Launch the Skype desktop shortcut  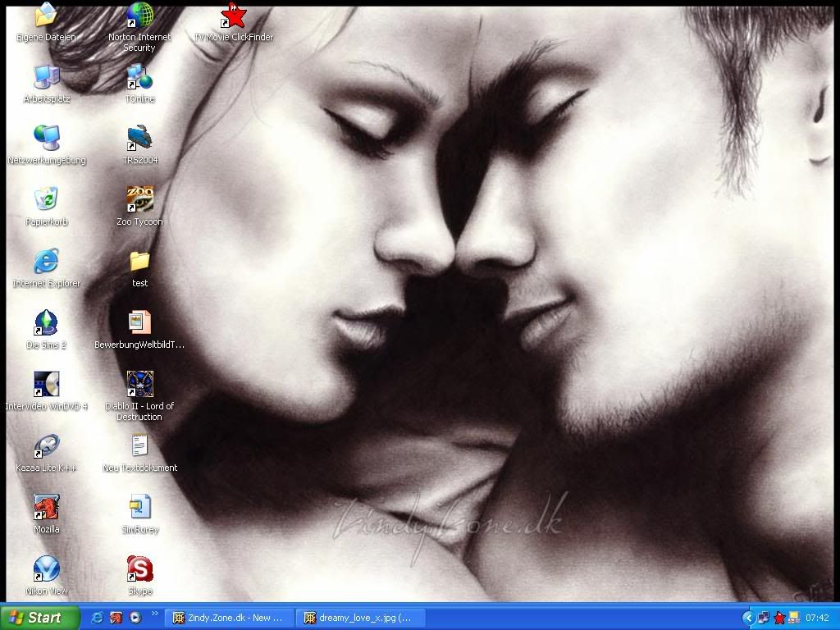point(139,569)
